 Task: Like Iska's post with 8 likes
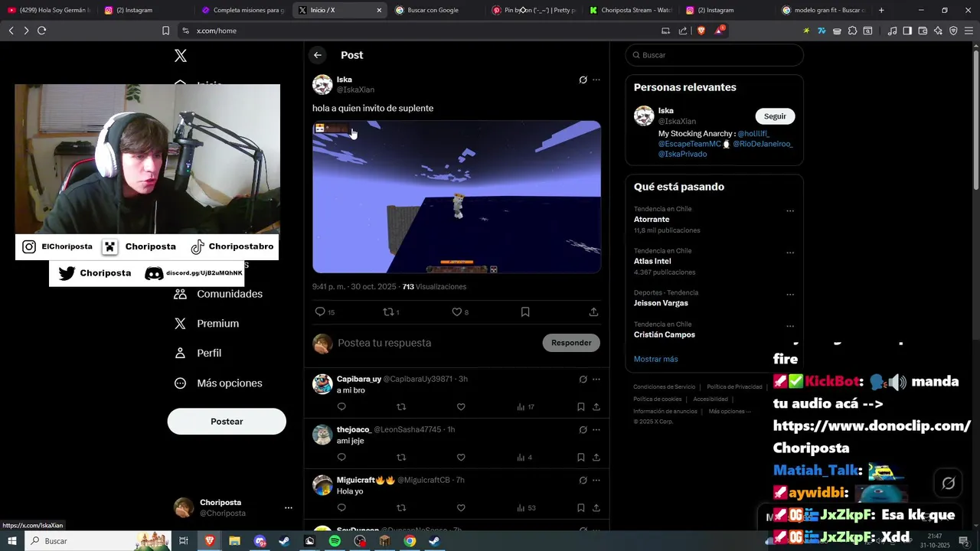(459, 312)
